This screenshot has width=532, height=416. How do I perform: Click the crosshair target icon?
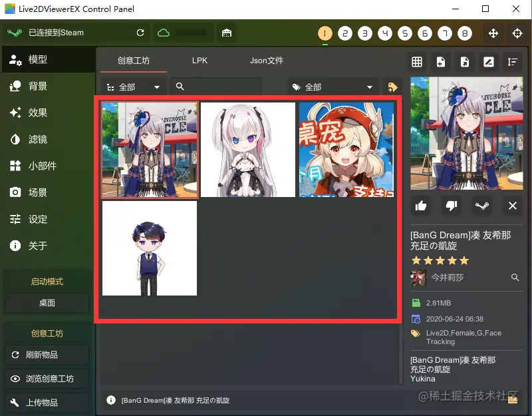tap(517, 33)
